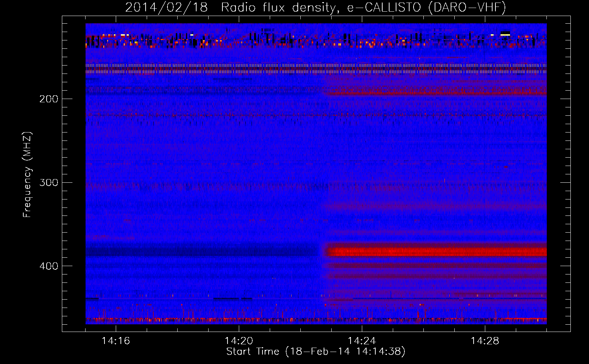Viewport: 589px width, 364px height.
Task: Click the 14:20 time tick label
Action: (x=239, y=341)
